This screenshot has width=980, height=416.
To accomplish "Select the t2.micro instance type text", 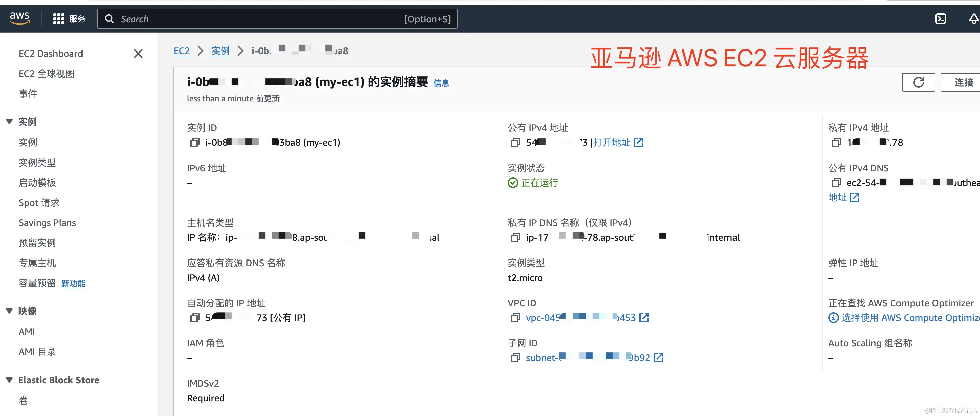I will pyautogui.click(x=525, y=278).
